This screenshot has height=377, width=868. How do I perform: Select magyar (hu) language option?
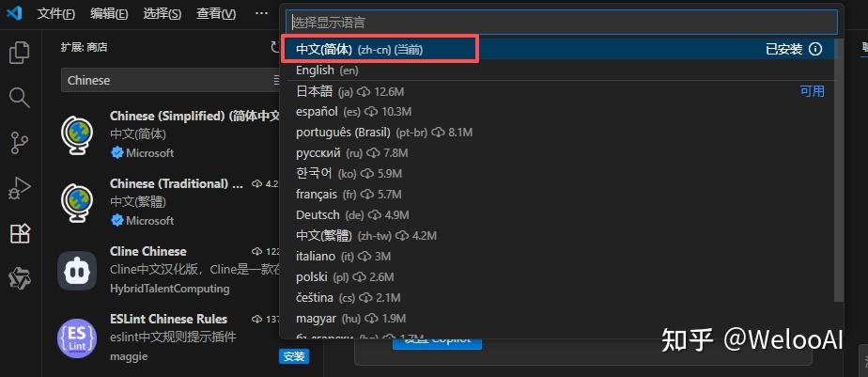[x=561, y=318]
